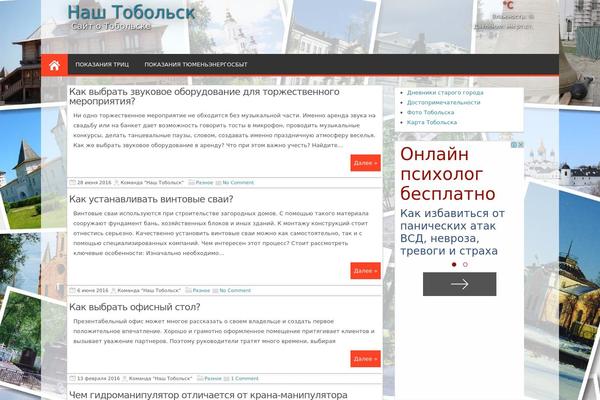600x400 pixels.
Task: Click the date 6 июня 2016
Action: tap(93, 291)
